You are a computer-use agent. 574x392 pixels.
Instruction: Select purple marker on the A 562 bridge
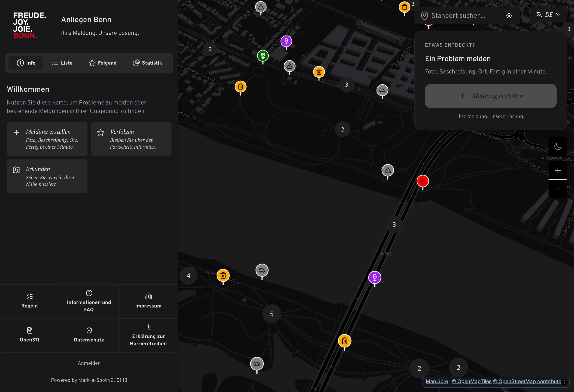point(375,278)
